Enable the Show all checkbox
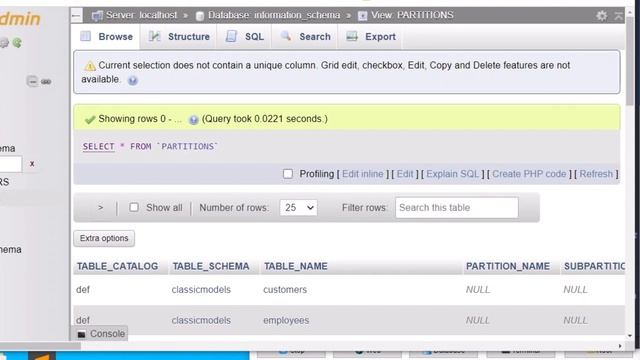This screenshot has height=360, width=640. coord(134,207)
